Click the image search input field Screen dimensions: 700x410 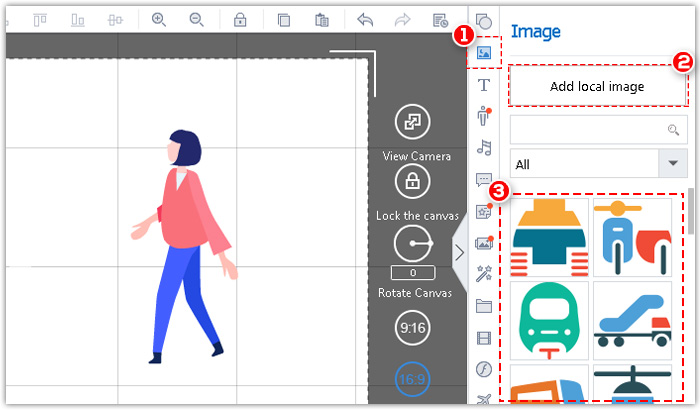[598, 130]
